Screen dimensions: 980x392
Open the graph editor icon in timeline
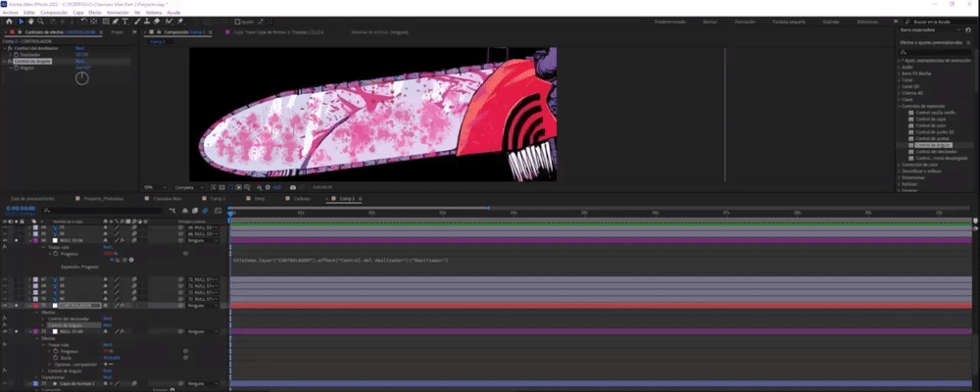click(x=218, y=211)
